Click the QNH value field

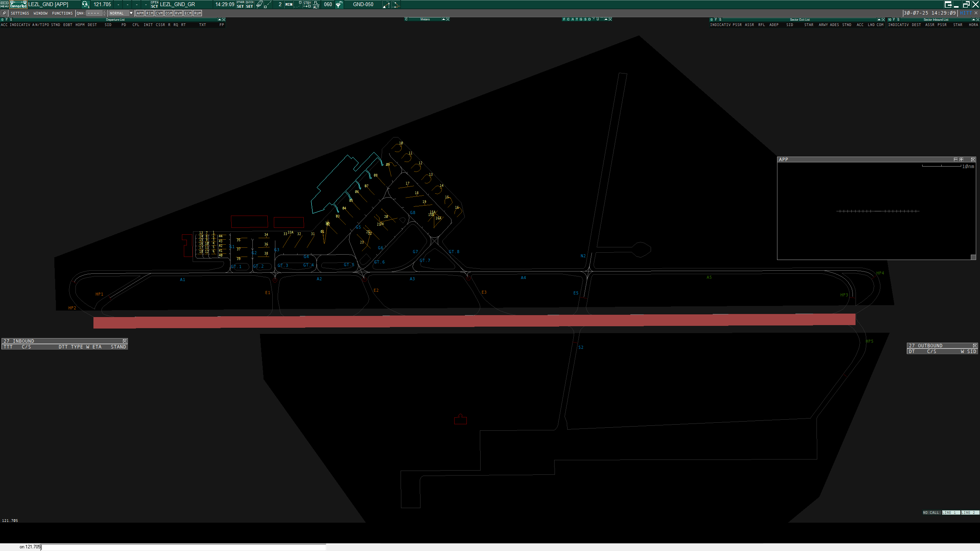point(94,13)
